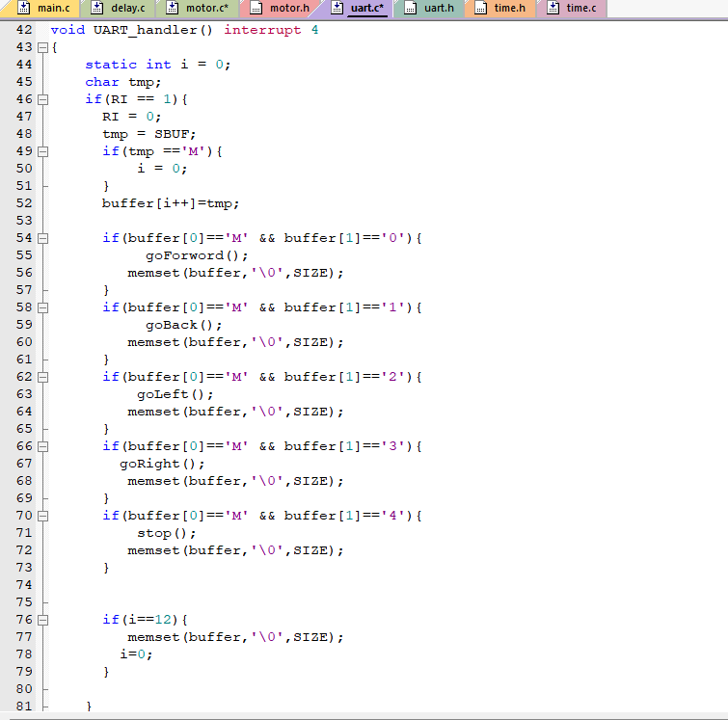728x720 pixels.
Task: Click the 'char tmp;' declaration
Action: click(x=123, y=82)
